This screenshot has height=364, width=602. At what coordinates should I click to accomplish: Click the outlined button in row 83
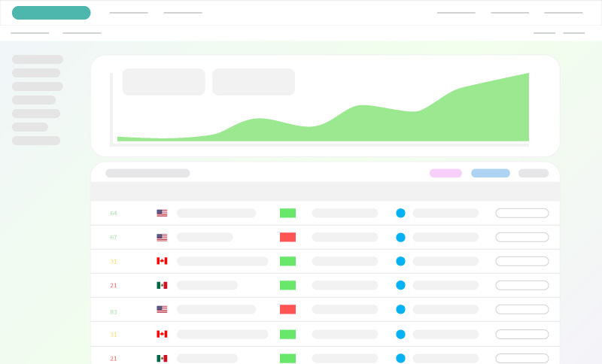click(522, 309)
